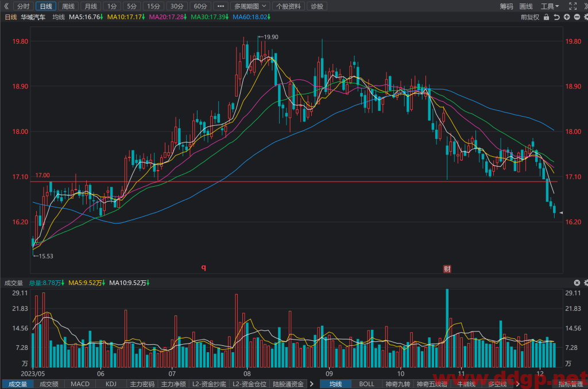Select 牛熊线 overlay tab
Screen dimensions: 588x389
coord(466,384)
